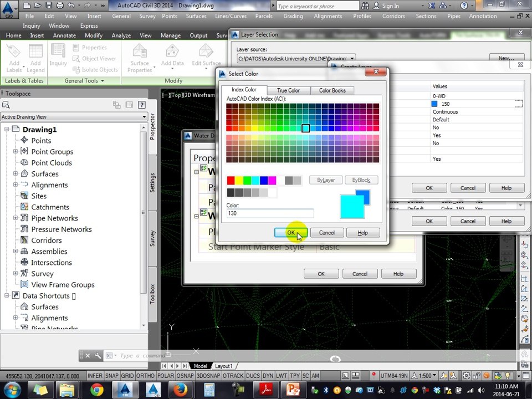The width and height of the screenshot is (532, 399).
Task: Toggle POLAR tracking in the status bar
Action: 166,376
